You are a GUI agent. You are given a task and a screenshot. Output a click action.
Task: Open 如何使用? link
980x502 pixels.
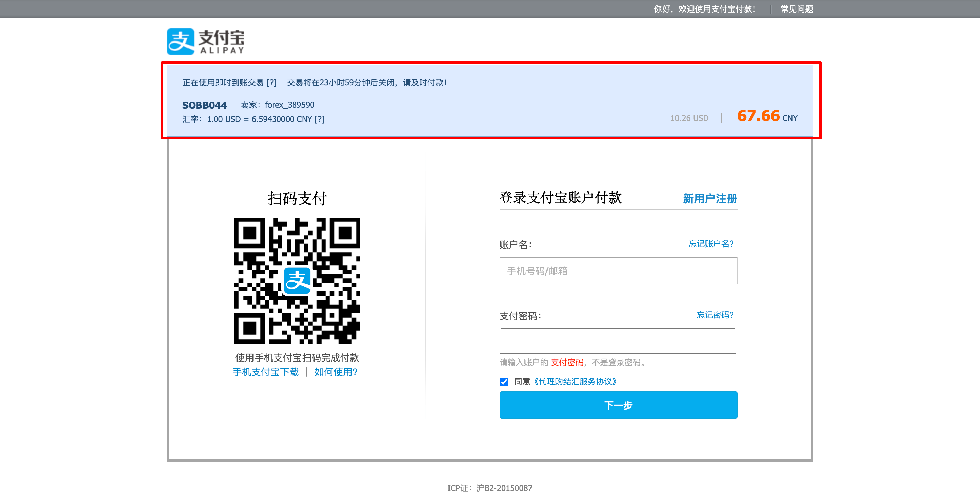336,372
